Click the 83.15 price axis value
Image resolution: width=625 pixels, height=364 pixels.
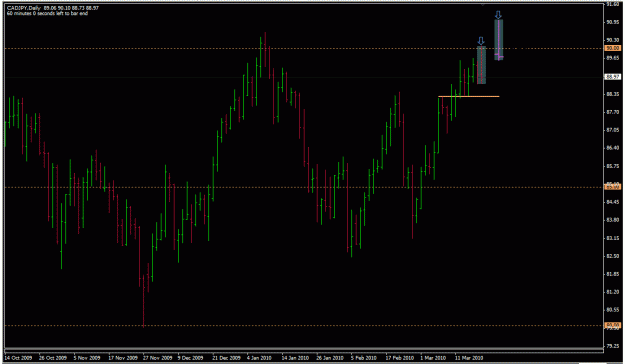(x=613, y=238)
